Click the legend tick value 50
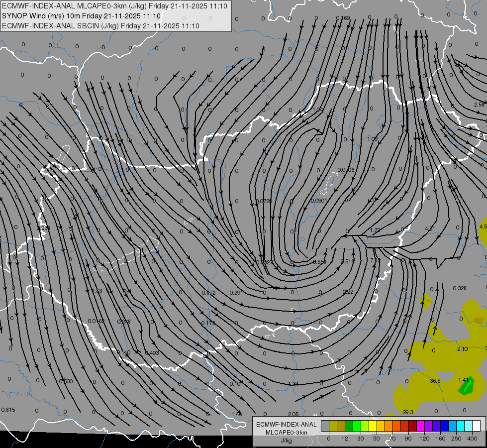 pos(377,439)
